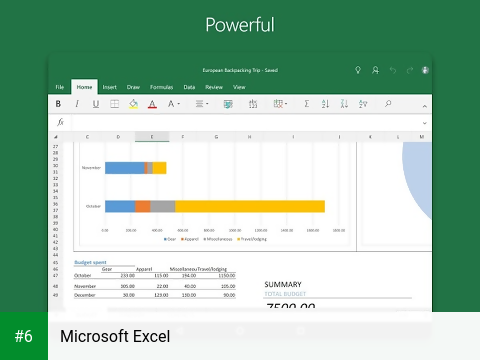Click the 7500.00 total budget value

(x=291, y=306)
